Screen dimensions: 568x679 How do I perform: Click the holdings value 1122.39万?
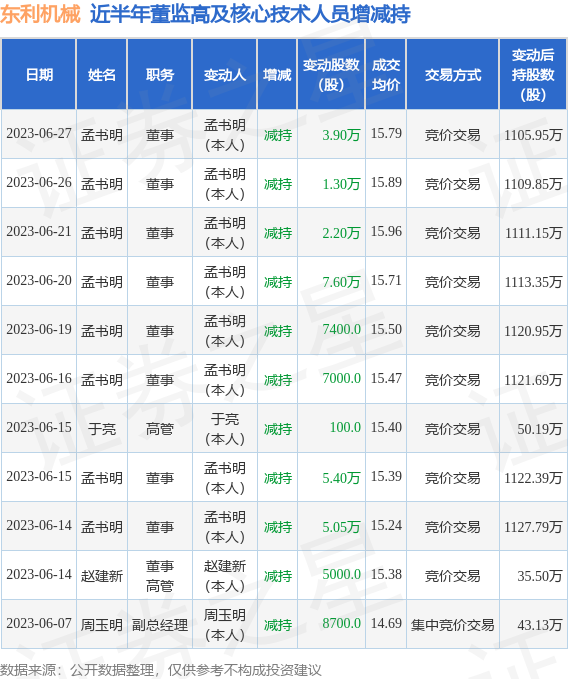[533, 477]
